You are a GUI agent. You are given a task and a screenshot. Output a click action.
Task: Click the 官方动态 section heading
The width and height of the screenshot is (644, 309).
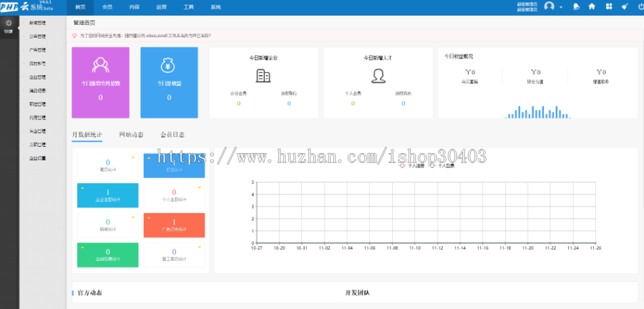pyautogui.click(x=89, y=293)
